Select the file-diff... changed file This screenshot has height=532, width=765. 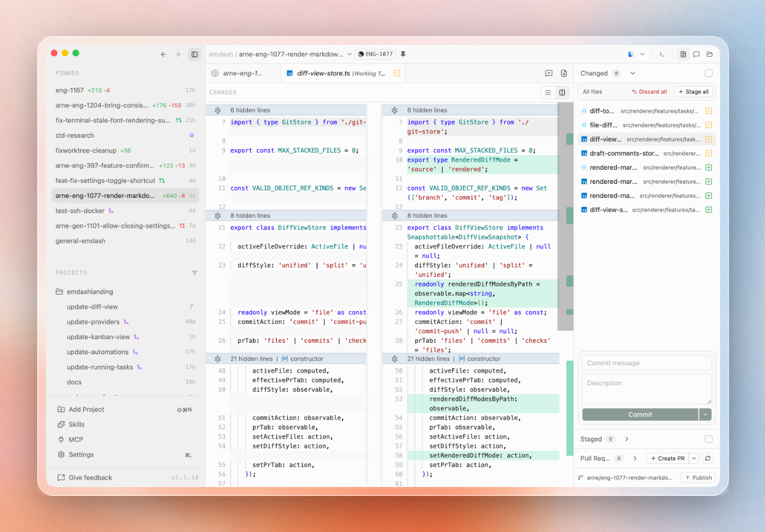tap(647, 125)
